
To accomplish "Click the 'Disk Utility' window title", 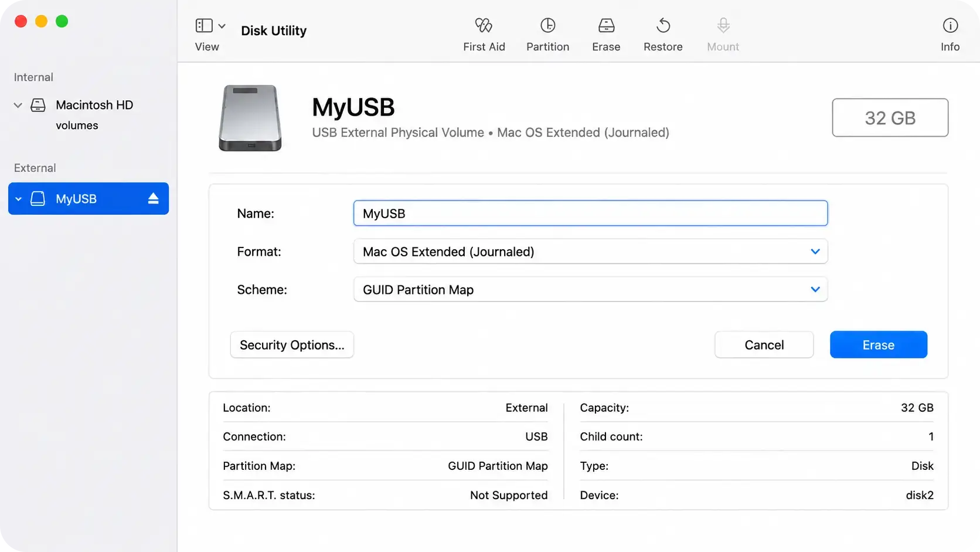I will (274, 31).
